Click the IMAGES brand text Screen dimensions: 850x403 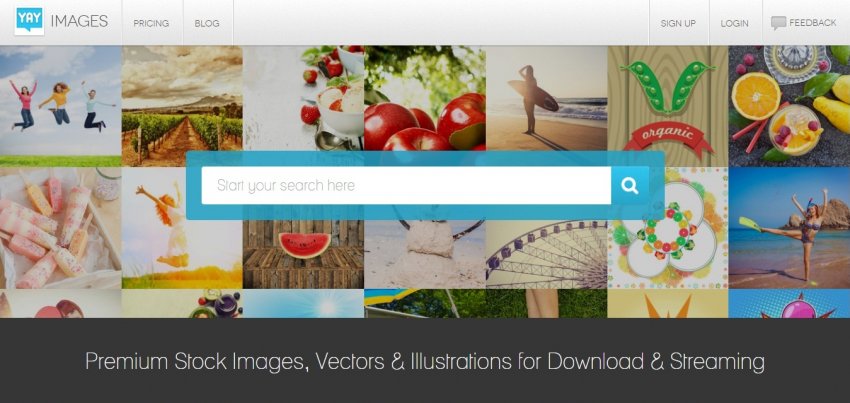(79, 21)
